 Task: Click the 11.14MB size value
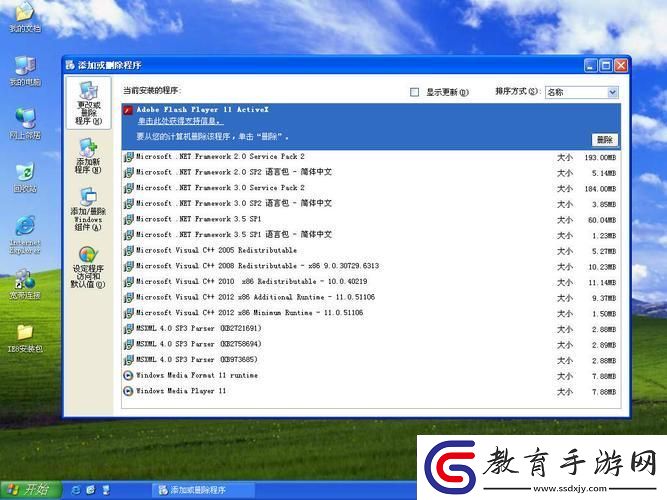click(x=602, y=283)
